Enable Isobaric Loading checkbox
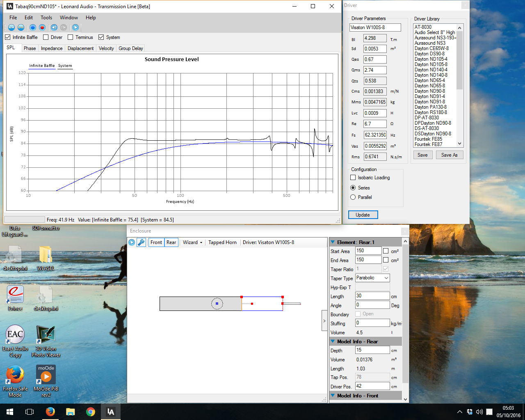Screen dimensions: 525x420 tap(353, 178)
